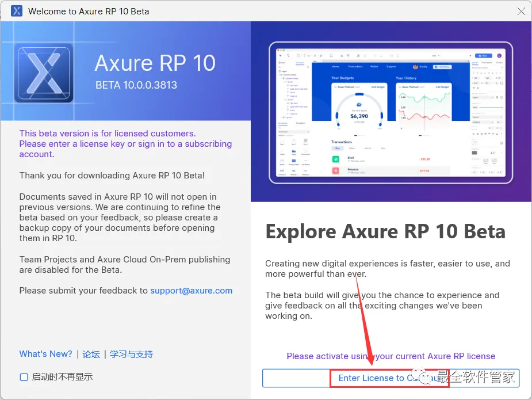
Task: Click the 'Axure RP 10' banner title
Action: point(155,63)
